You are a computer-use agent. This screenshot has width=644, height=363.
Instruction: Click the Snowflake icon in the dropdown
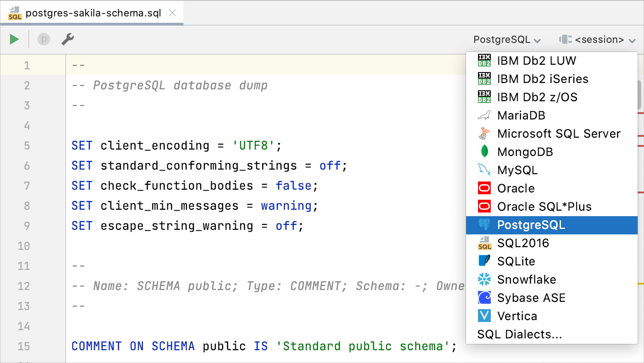click(x=483, y=279)
